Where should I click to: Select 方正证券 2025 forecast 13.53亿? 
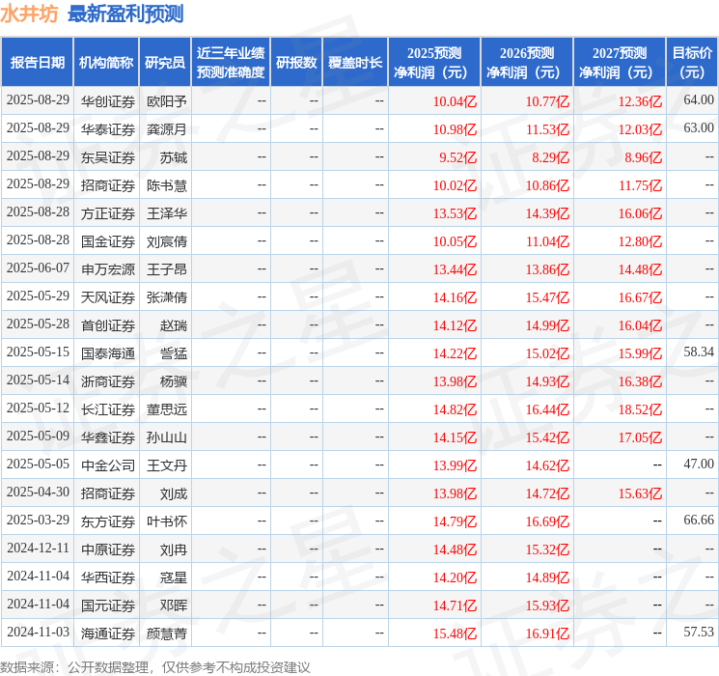[455, 213]
